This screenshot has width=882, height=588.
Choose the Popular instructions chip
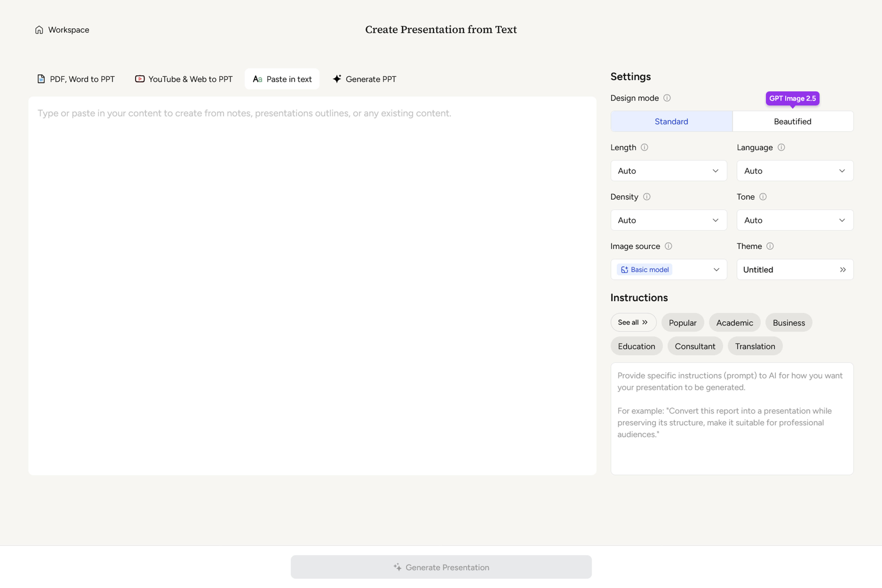coord(682,322)
